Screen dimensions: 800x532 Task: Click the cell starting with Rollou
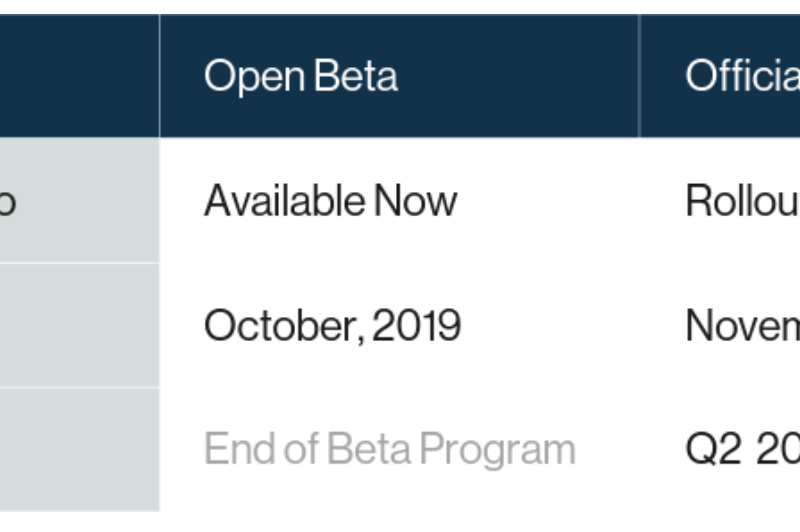tap(741, 202)
